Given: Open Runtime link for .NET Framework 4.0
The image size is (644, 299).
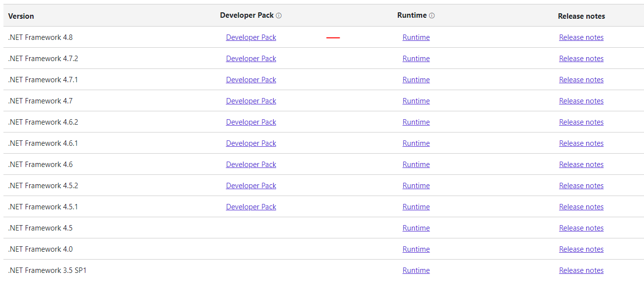Looking at the screenshot, I should point(416,249).
